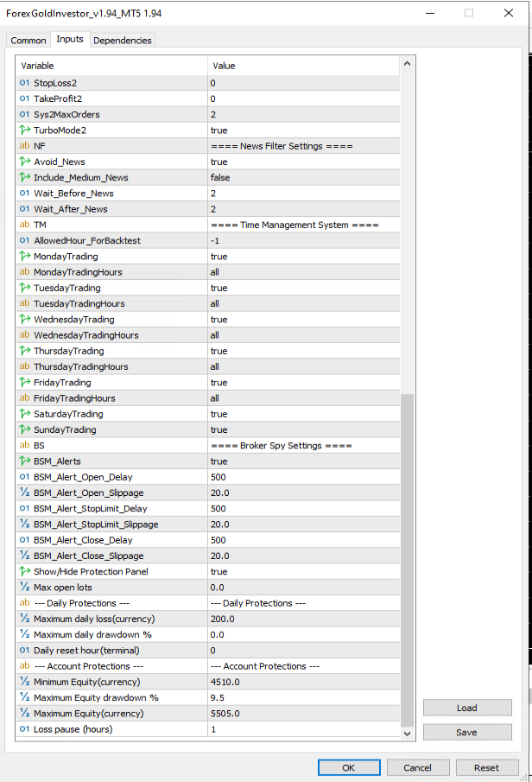Click the integer type icon beside StopLoss2
Image resolution: width=532 pixels, height=782 pixels.
click(24, 83)
